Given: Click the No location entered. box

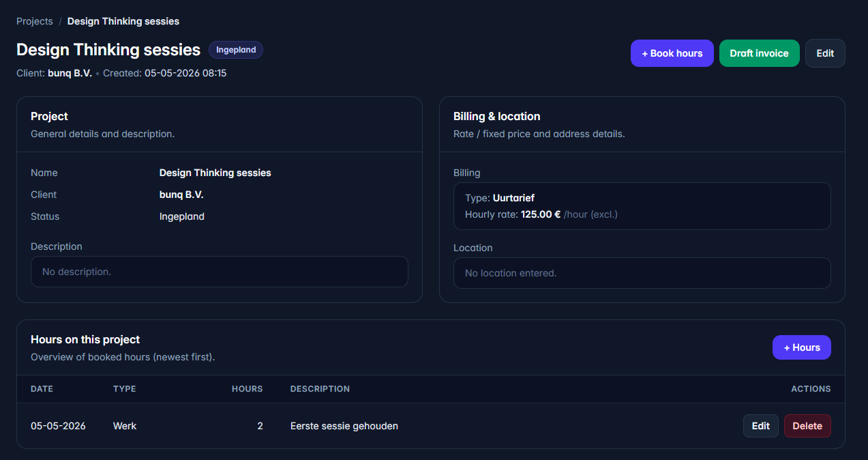Looking at the screenshot, I should point(642,273).
